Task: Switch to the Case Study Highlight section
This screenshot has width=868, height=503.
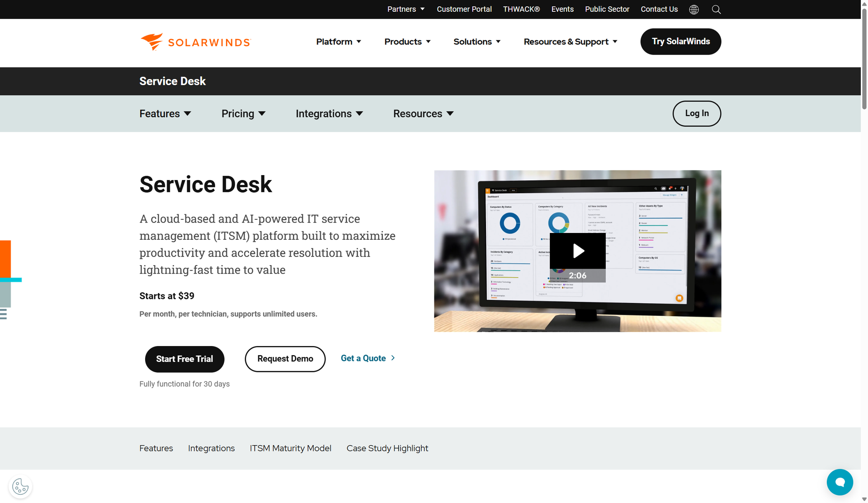Action: 387,448
